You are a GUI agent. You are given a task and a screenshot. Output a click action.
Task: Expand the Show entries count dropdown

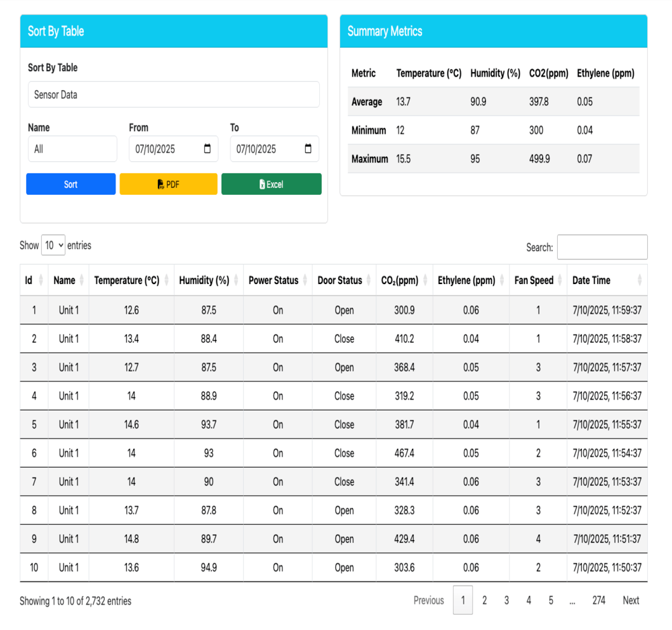53,246
